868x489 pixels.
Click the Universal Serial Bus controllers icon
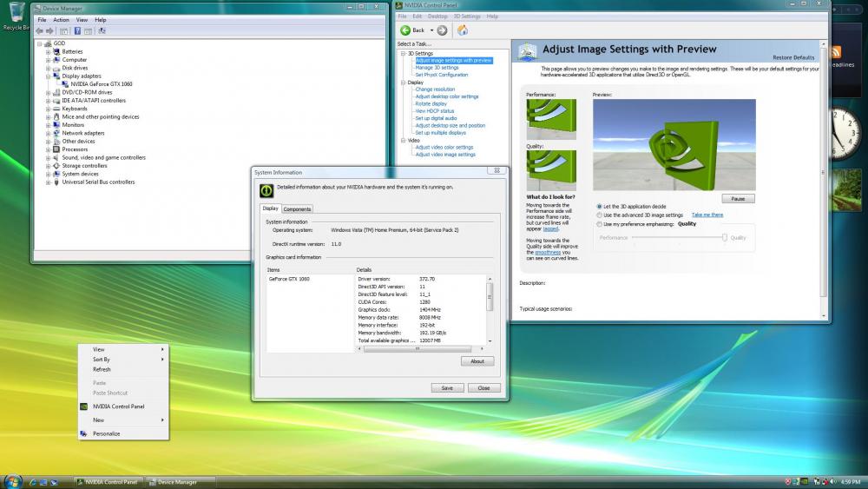[x=56, y=182]
